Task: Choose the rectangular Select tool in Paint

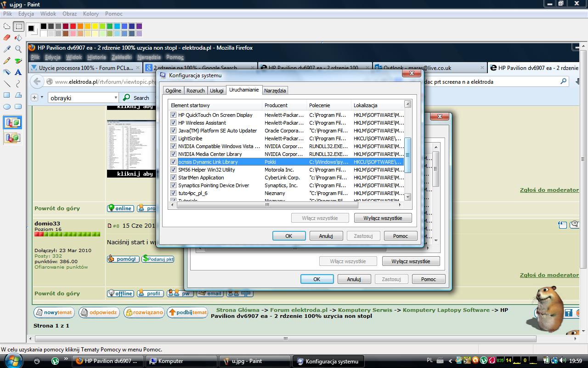Action: click(18, 27)
